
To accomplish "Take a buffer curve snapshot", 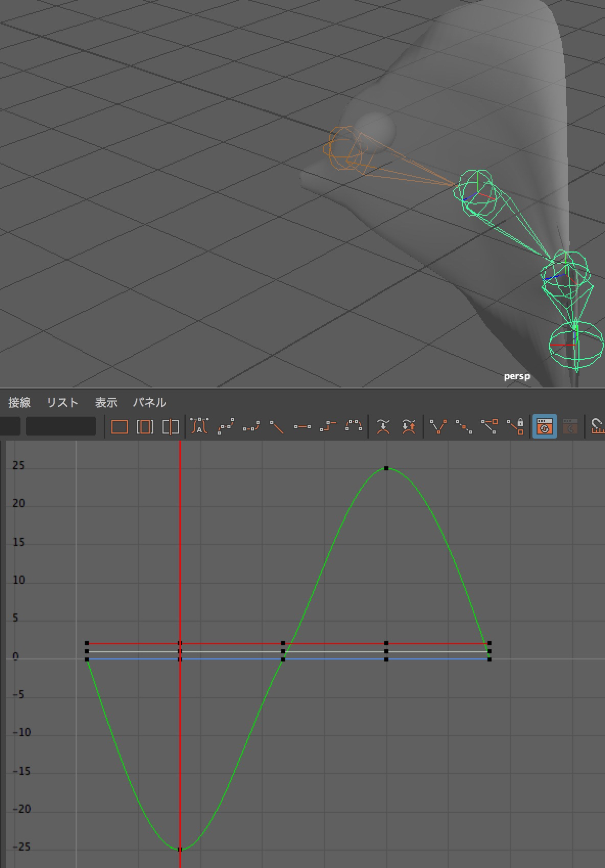I will [x=383, y=426].
